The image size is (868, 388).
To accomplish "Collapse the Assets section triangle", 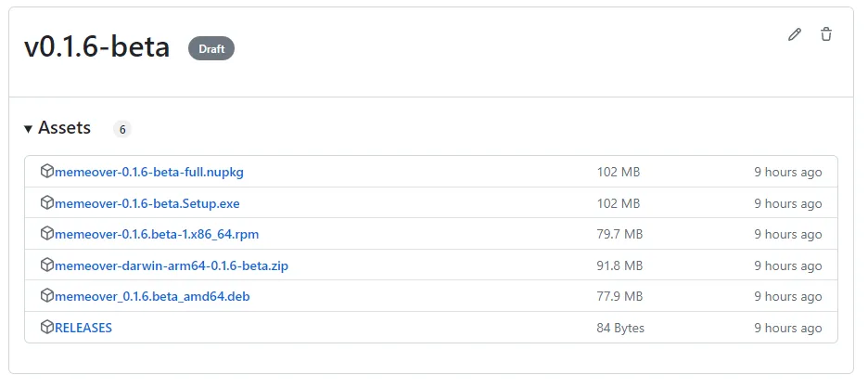I will (29, 129).
